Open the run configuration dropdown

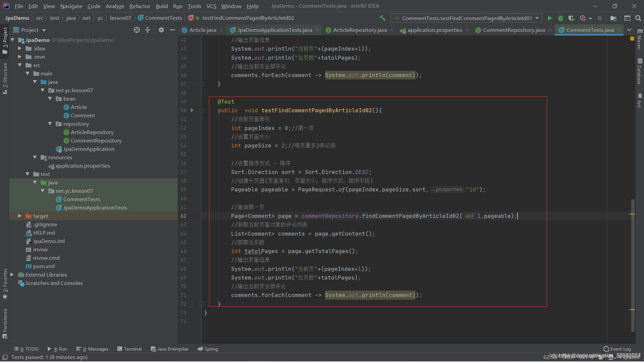coord(467,18)
